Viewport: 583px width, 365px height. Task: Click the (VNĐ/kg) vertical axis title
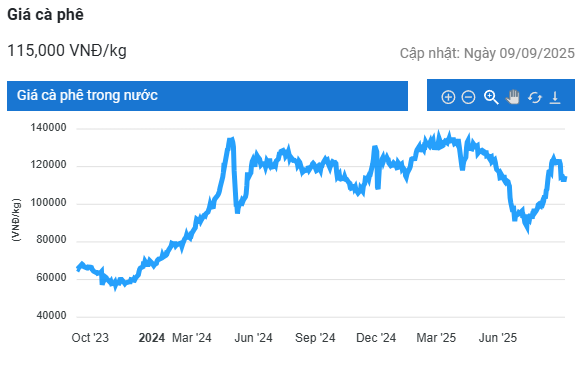pyautogui.click(x=16, y=220)
